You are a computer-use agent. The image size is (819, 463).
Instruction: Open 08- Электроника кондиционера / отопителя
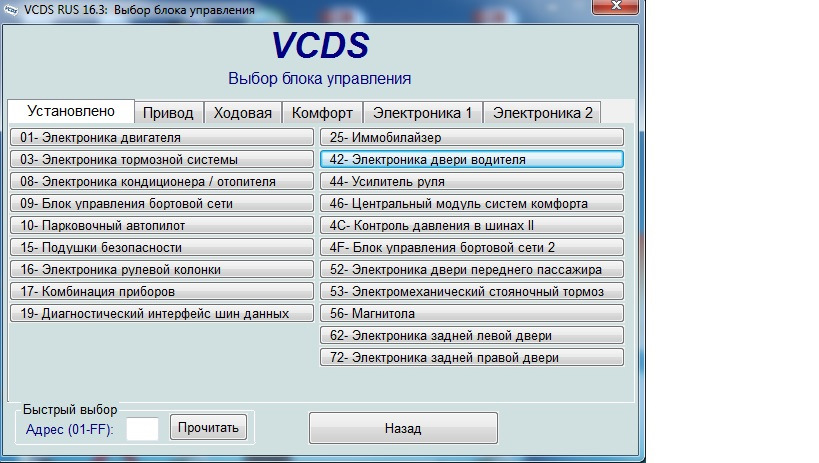(x=162, y=181)
